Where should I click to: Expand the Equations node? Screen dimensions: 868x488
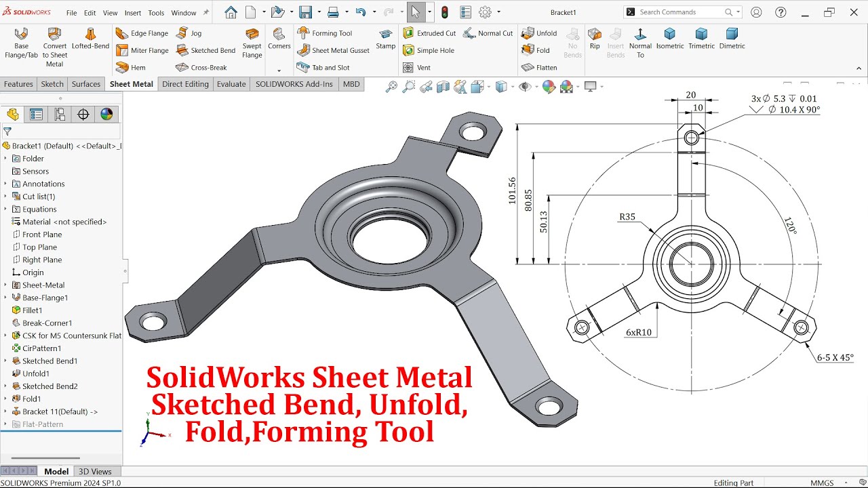[x=5, y=209]
